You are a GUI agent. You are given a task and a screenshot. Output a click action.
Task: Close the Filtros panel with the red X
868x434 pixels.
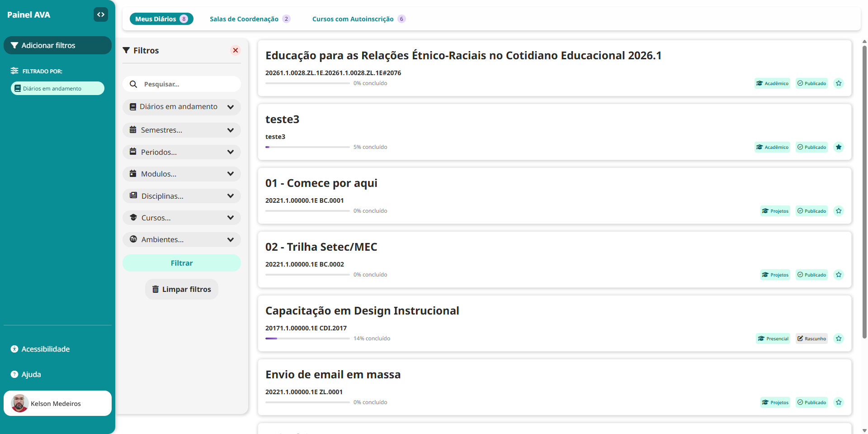coord(235,50)
